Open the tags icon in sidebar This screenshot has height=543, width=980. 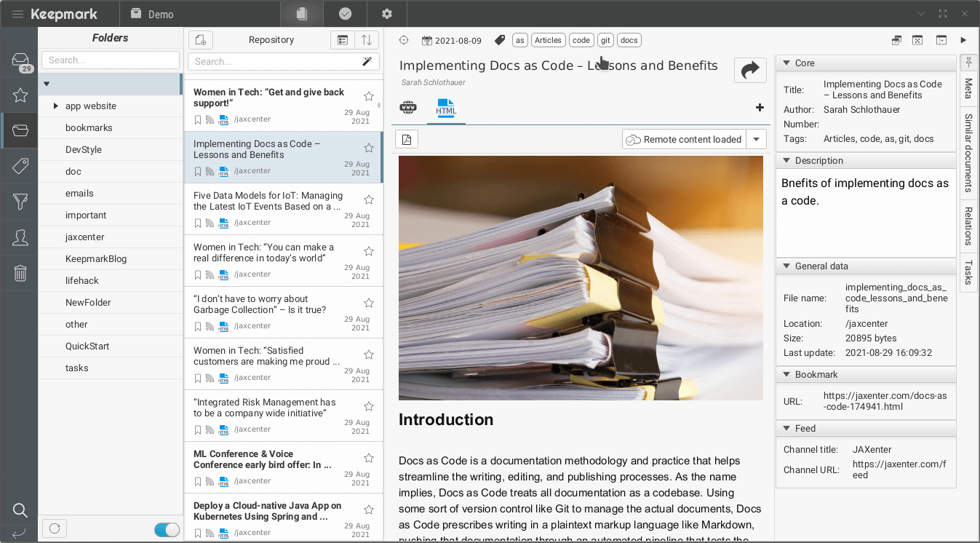(x=20, y=167)
